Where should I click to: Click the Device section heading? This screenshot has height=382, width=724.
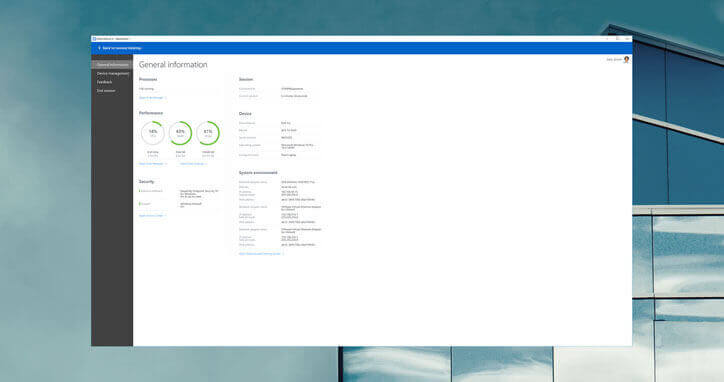(245, 114)
